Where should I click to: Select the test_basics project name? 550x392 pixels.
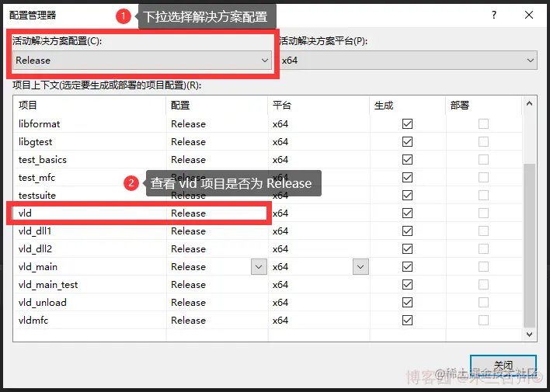coord(43,160)
